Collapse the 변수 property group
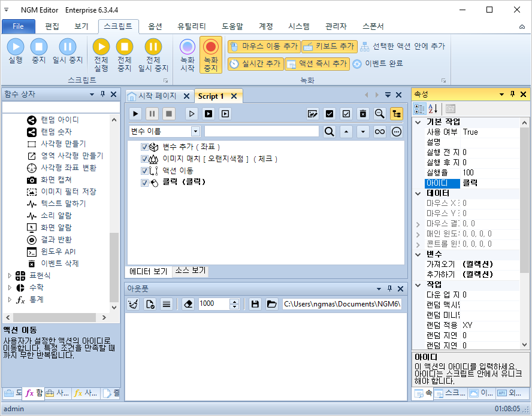 [x=418, y=254]
